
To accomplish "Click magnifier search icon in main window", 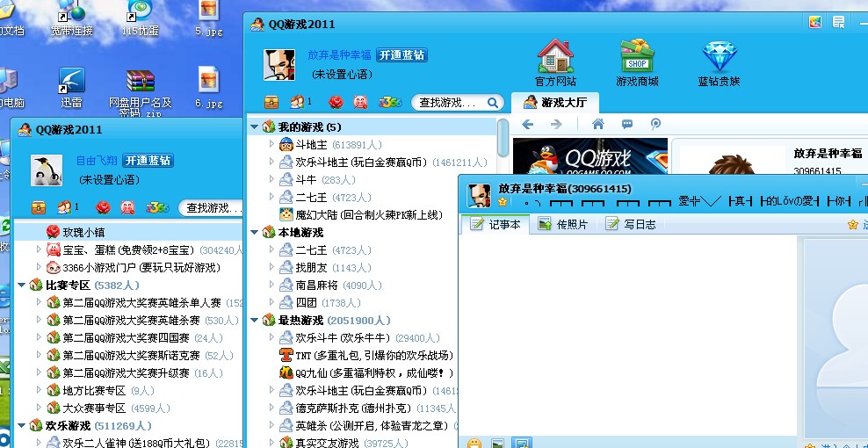I will [x=493, y=103].
